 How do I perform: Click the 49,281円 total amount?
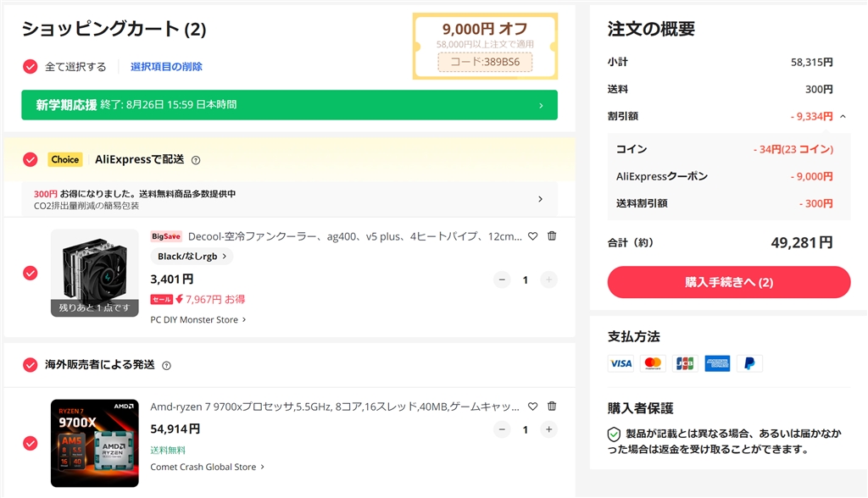802,242
